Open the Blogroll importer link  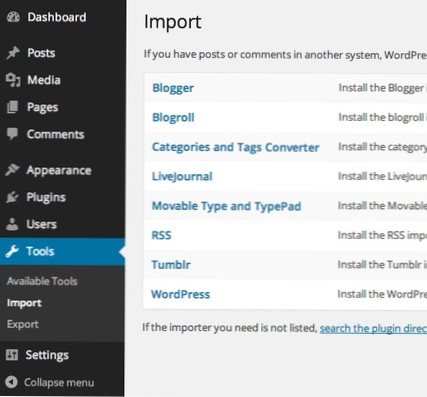173,117
